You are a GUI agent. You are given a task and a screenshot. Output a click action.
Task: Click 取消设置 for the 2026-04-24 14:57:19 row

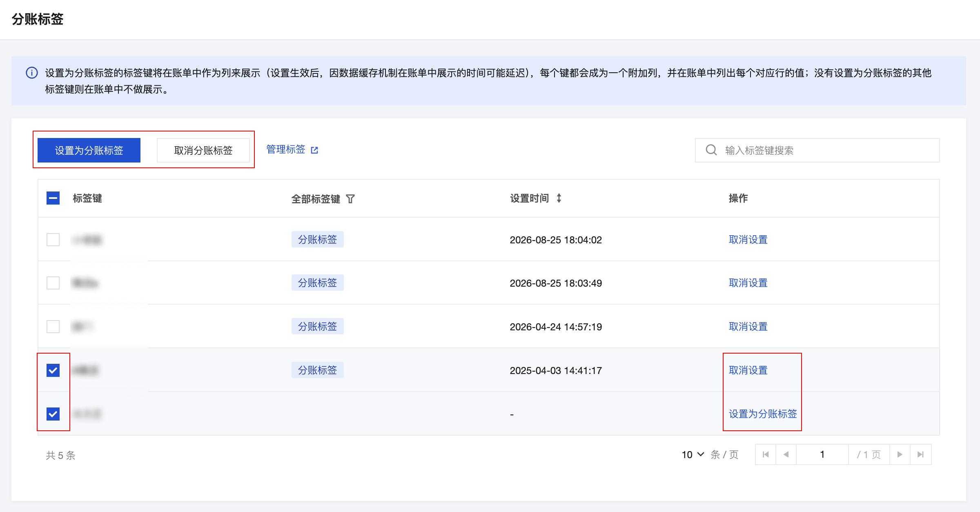tap(748, 327)
